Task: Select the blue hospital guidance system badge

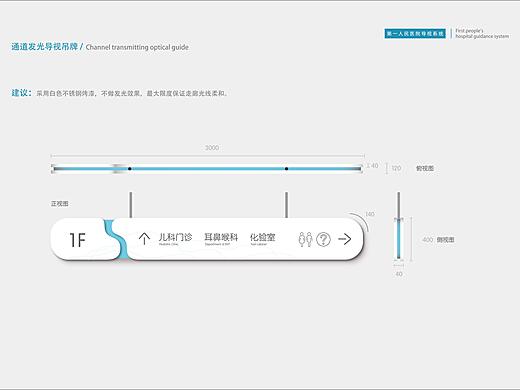Action: click(415, 33)
